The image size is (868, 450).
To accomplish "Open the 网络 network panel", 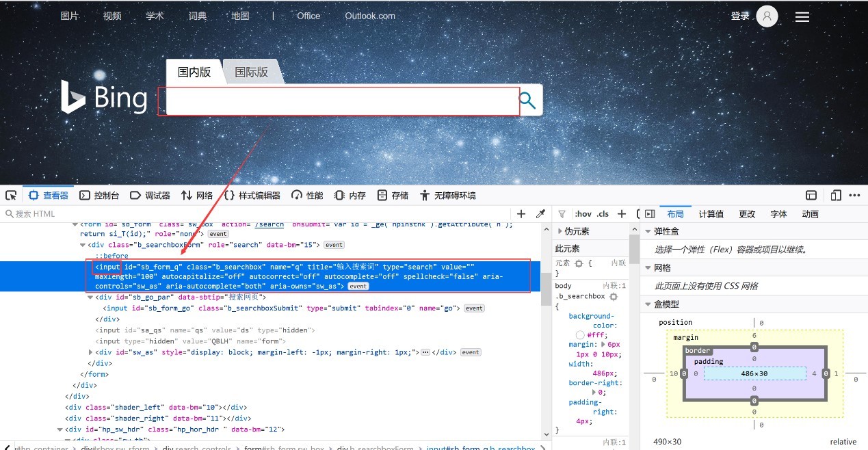I will coord(197,195).
